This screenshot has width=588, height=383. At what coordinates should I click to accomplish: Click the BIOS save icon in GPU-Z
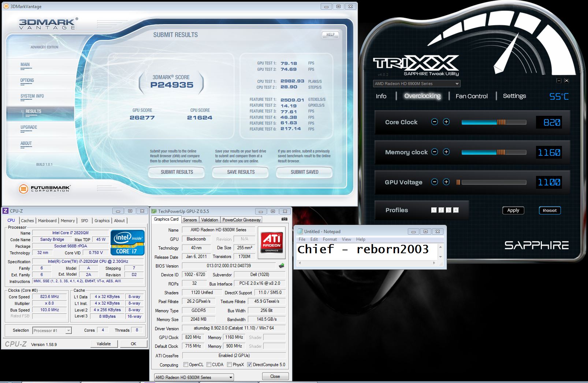pos(282,265)
